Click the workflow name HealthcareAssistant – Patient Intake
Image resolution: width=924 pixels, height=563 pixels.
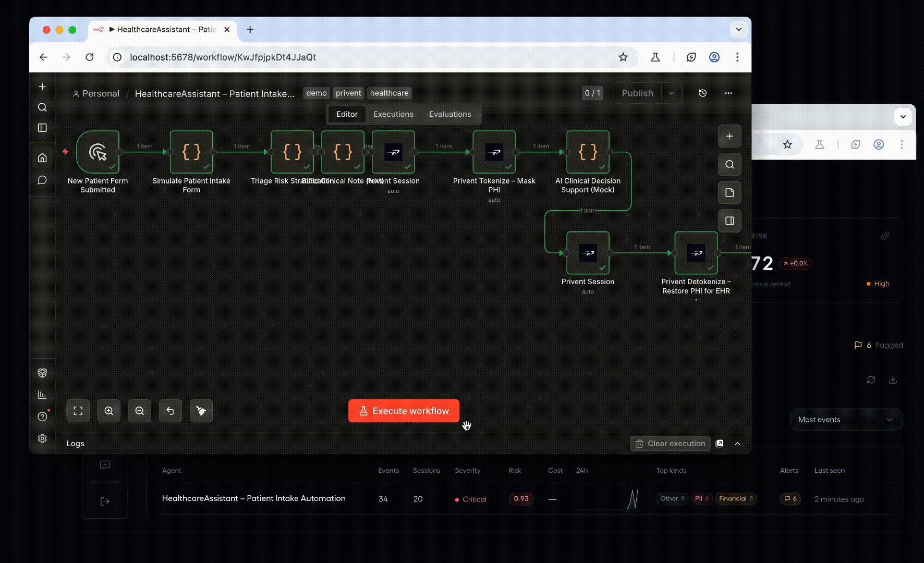[215, 93]
